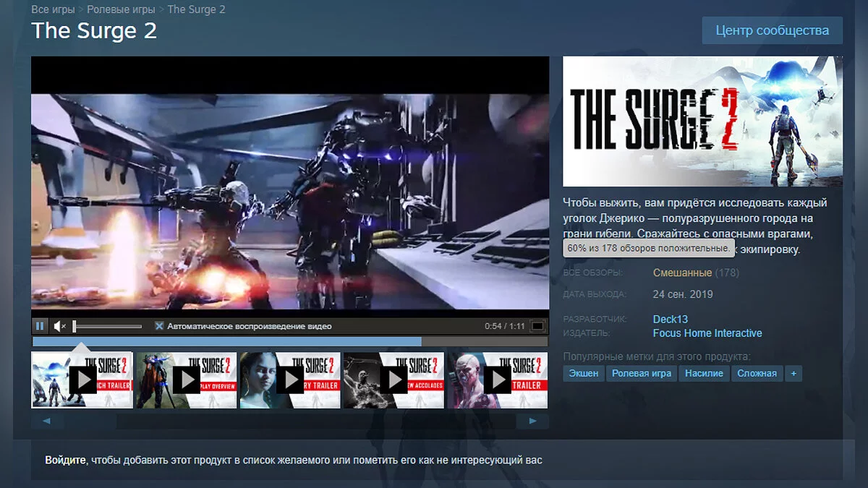
Task: Click The Surge 2 header capsule image
Action: [x=703, y=121]
